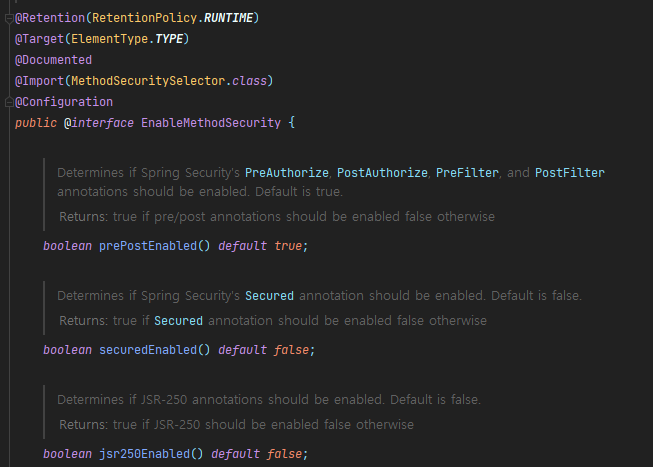Click the @interface keyword
Screen dimensions: 653x467
tap(99, 123)
